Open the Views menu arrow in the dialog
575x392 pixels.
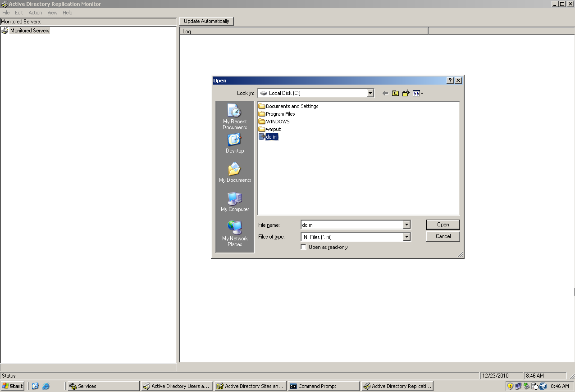(x=421, y=93)
